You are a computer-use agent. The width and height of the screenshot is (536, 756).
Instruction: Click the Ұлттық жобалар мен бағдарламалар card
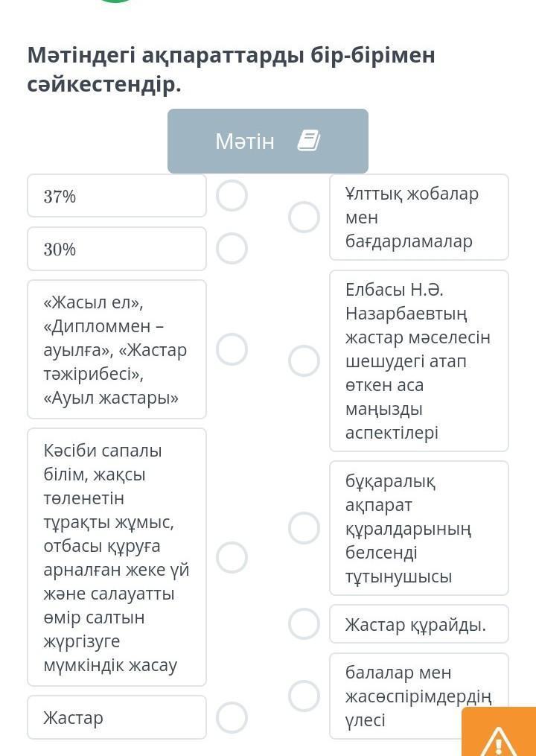click(x=419, y=217)
